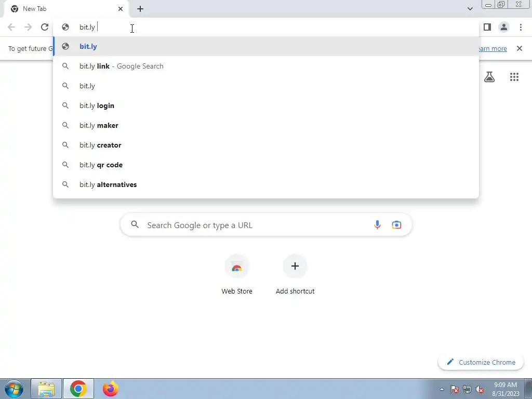The image size is (532, 399).
Task: Open the Action Center flag icon
Action: click(455, 390)
